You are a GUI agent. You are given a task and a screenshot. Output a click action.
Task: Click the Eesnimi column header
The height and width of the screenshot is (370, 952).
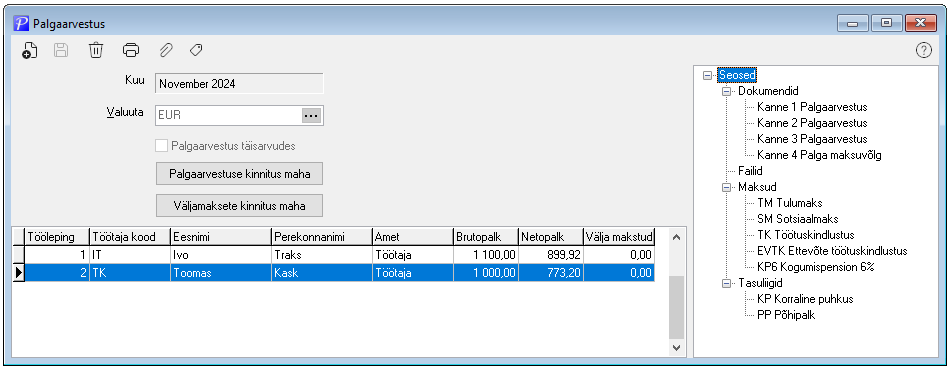point(221,236)
